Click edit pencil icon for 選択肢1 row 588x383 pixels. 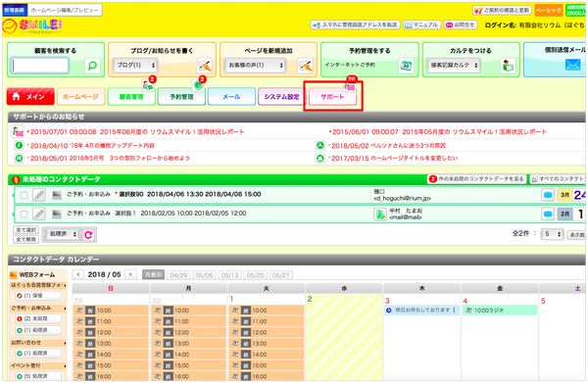[39, 214]
